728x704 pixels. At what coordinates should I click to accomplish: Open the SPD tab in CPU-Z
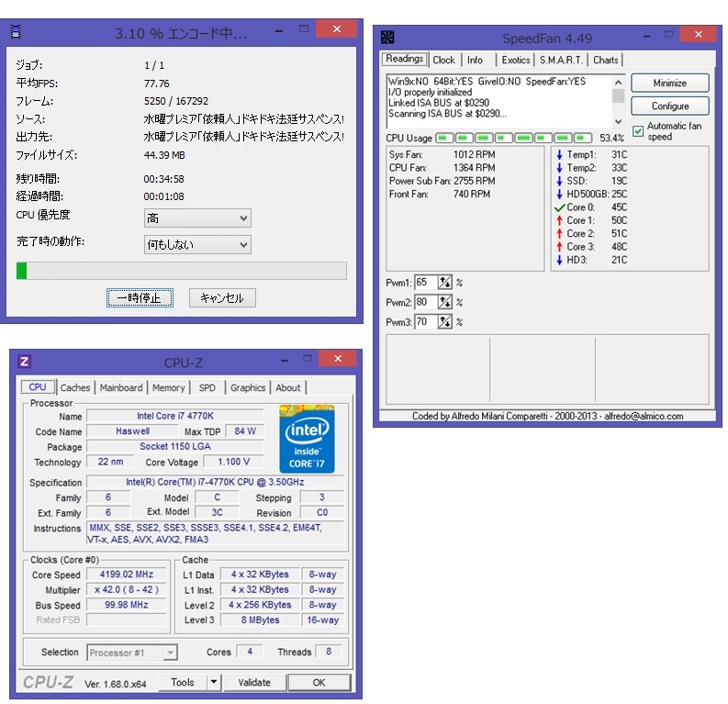click(x=207, y=387)
